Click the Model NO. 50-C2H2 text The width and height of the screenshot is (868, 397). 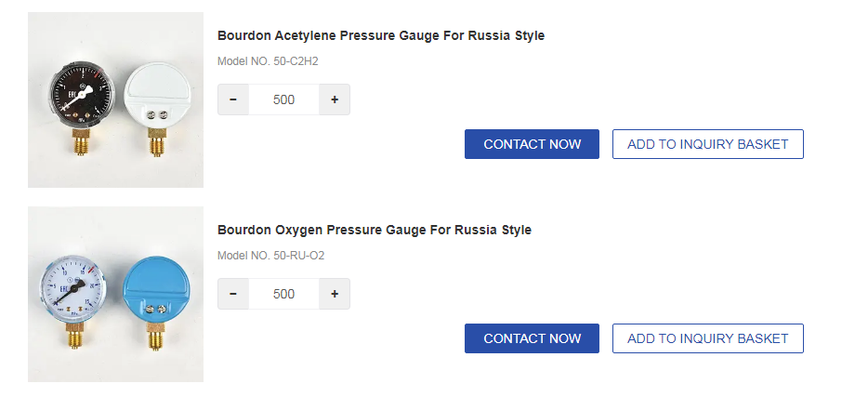coord(274,61)
